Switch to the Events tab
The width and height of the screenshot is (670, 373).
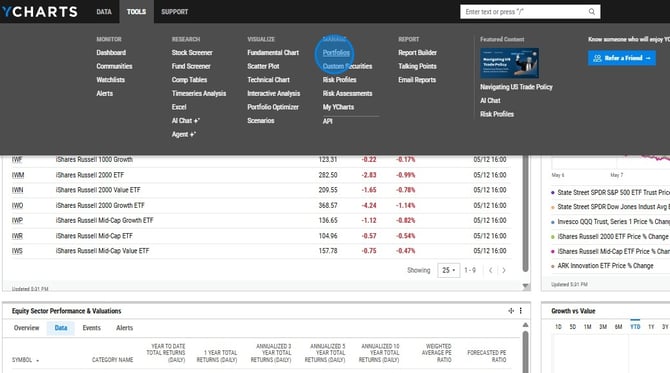pos(91,328)
